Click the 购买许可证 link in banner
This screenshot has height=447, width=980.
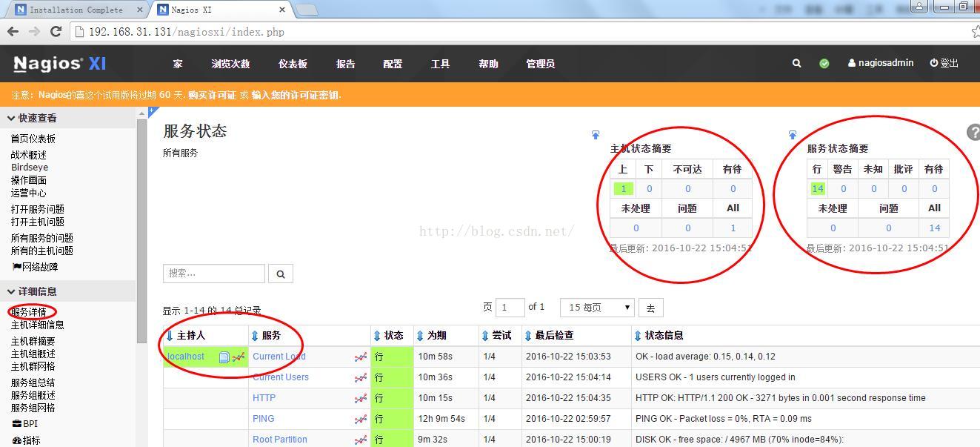212,95
